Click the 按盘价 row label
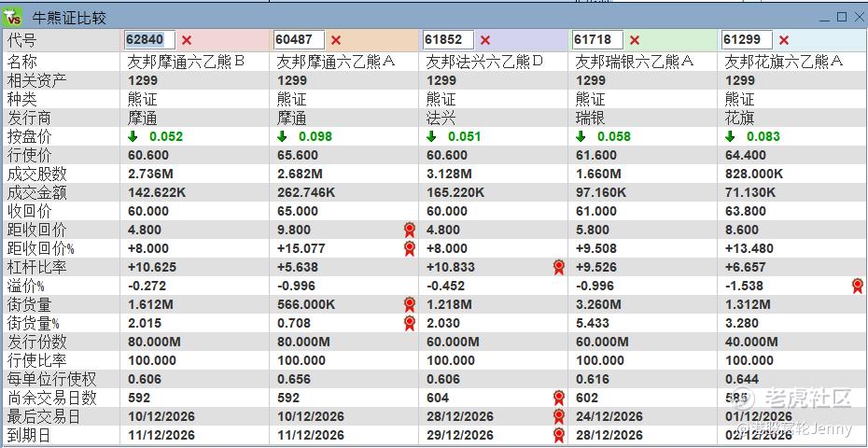Screen dimensions: 868x448 click(x=29, y=137)
